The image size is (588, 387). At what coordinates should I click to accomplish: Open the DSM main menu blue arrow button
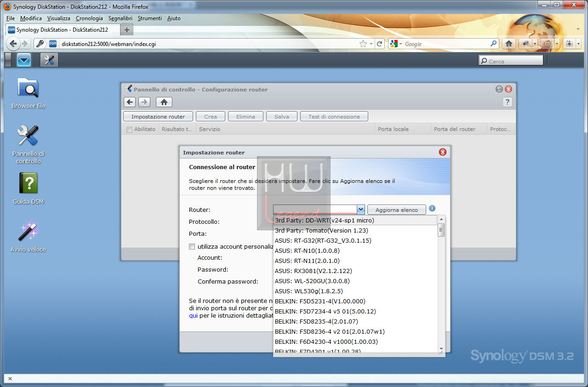click(x=23, y=60)
